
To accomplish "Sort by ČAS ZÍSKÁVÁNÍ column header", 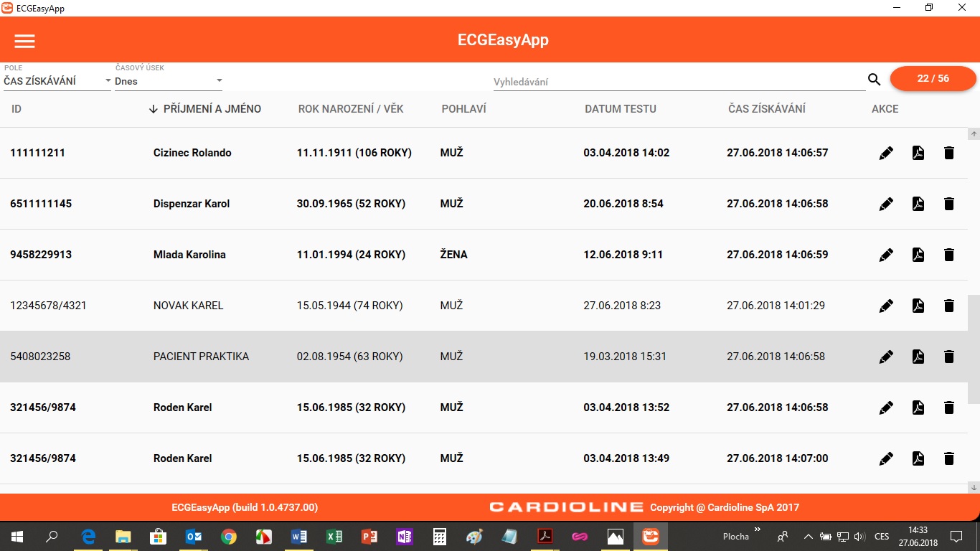I will tap(767, 109).
